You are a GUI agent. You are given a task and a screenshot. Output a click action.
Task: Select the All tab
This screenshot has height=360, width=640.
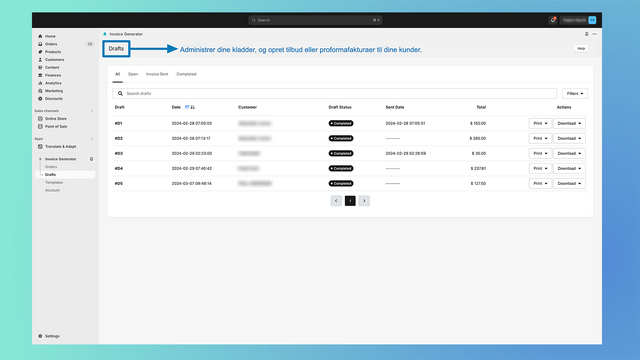[118, 74]
